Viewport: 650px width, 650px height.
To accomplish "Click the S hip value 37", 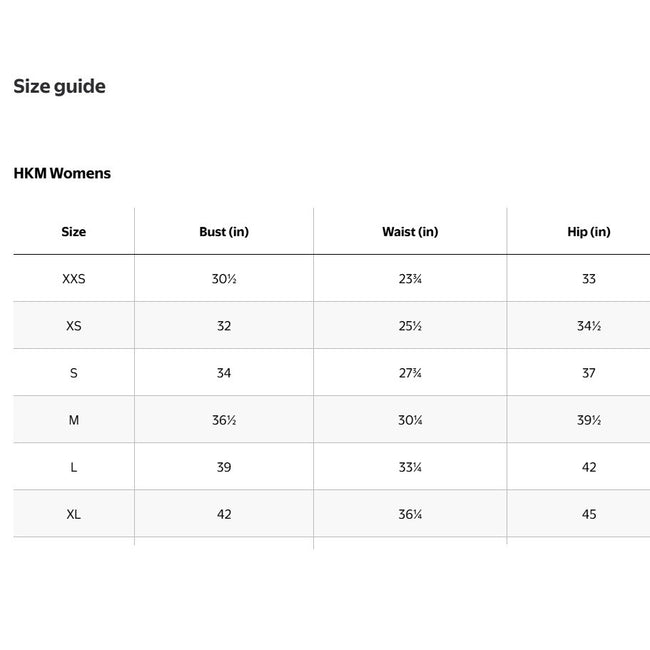I will click(588, 373).
